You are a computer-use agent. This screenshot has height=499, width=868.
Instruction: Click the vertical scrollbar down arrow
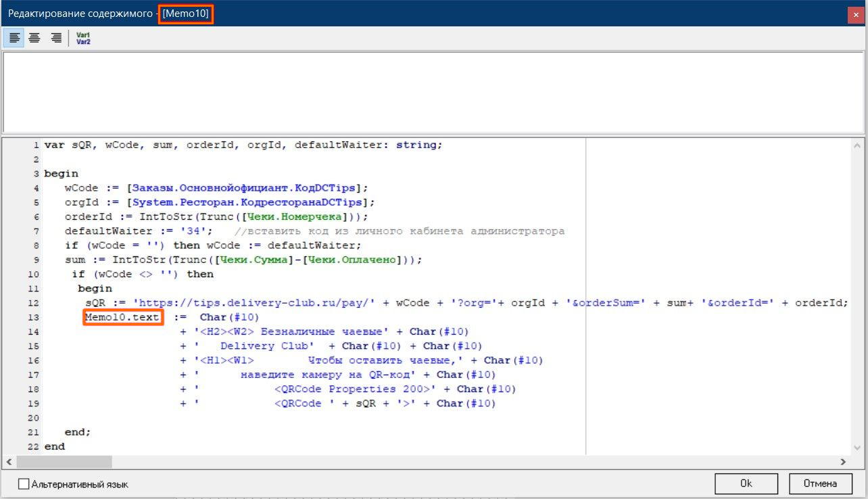[858, 448]
